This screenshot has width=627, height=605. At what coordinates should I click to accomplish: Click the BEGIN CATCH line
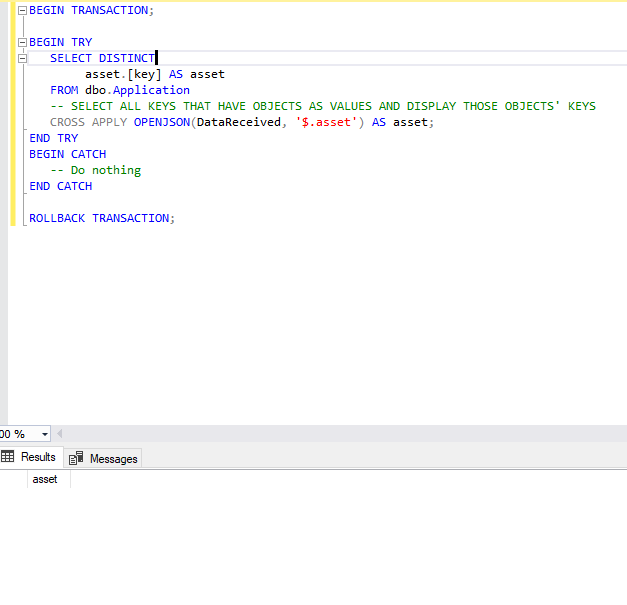click(x=68, y=154)
